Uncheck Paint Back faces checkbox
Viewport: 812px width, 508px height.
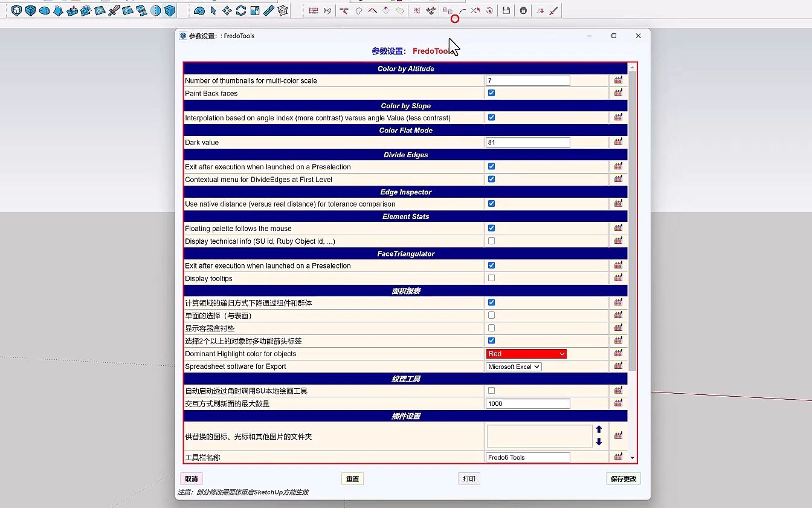coord(491,93)
